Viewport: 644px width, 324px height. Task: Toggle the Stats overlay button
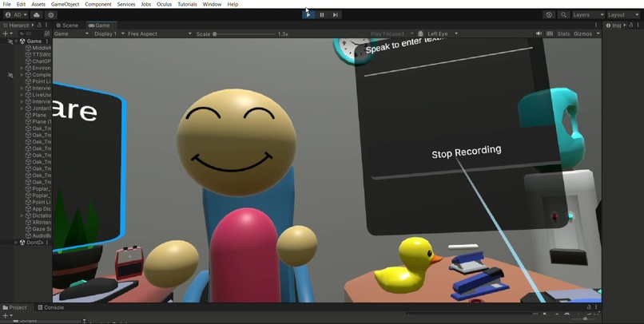(563, 34)
